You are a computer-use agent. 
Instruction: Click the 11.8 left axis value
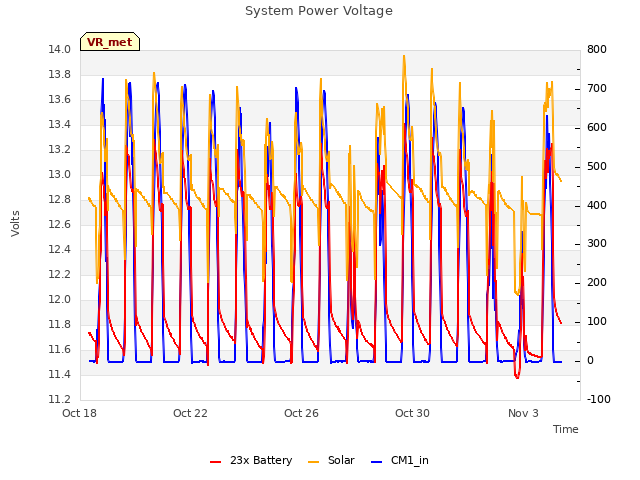pyautogui.click(x=60, y=324)
